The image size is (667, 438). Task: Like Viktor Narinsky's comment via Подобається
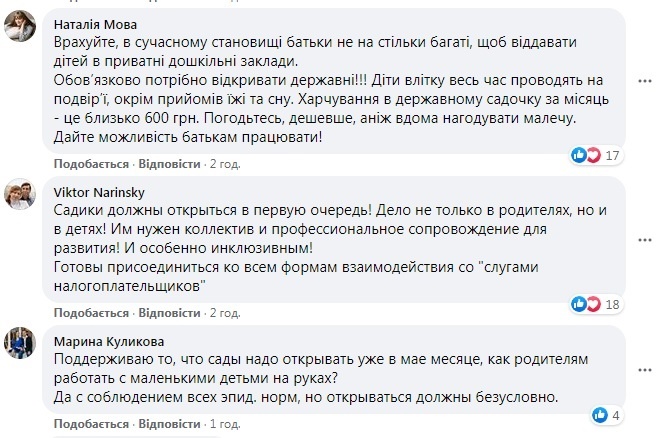[91, 313]
